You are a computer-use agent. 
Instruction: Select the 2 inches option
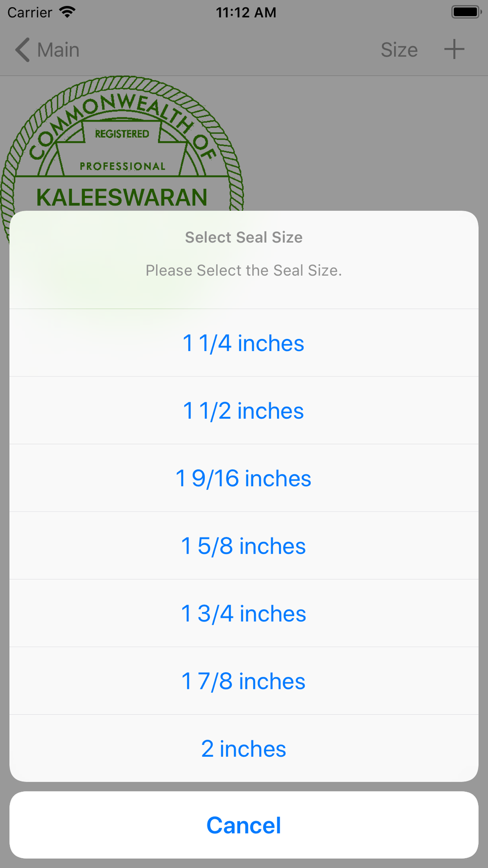(x=244, y=748)
